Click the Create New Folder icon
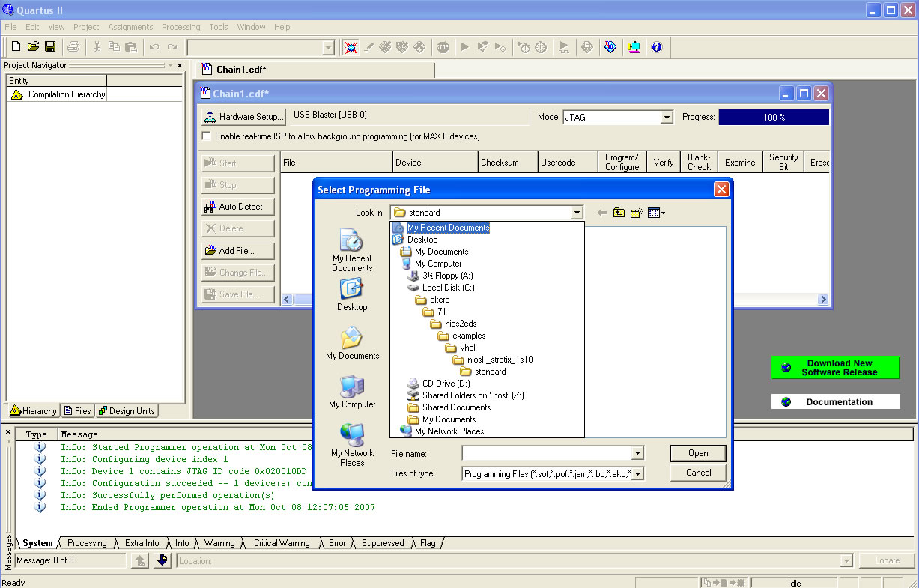This screenshot has width=919, height=588. click(x=636, y=213)
